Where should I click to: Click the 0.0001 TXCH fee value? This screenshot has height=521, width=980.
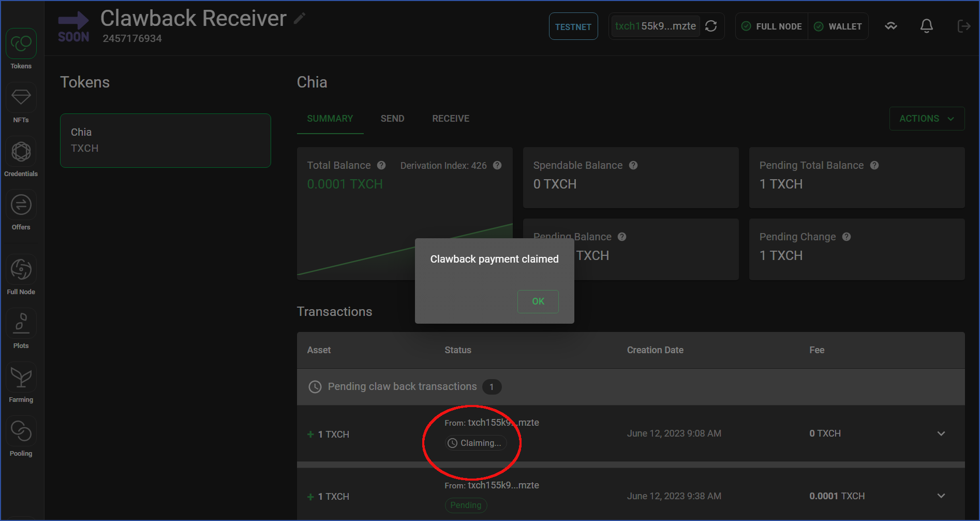[x=837, y=496]
